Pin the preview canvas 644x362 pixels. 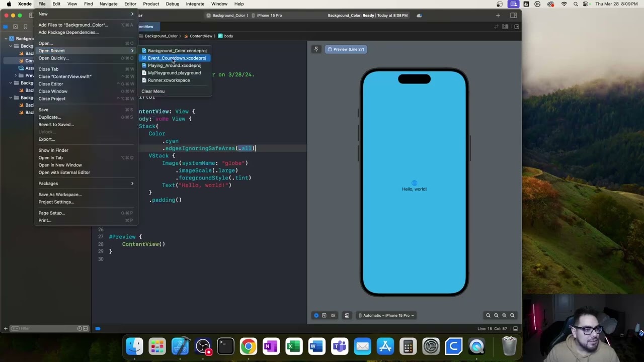click(316, 49)
